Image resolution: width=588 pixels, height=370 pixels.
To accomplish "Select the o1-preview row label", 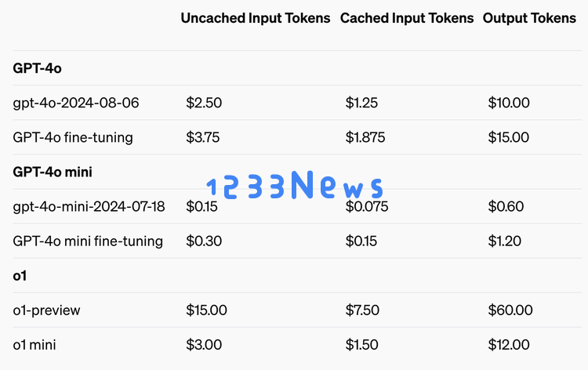I will pos(46,310).
